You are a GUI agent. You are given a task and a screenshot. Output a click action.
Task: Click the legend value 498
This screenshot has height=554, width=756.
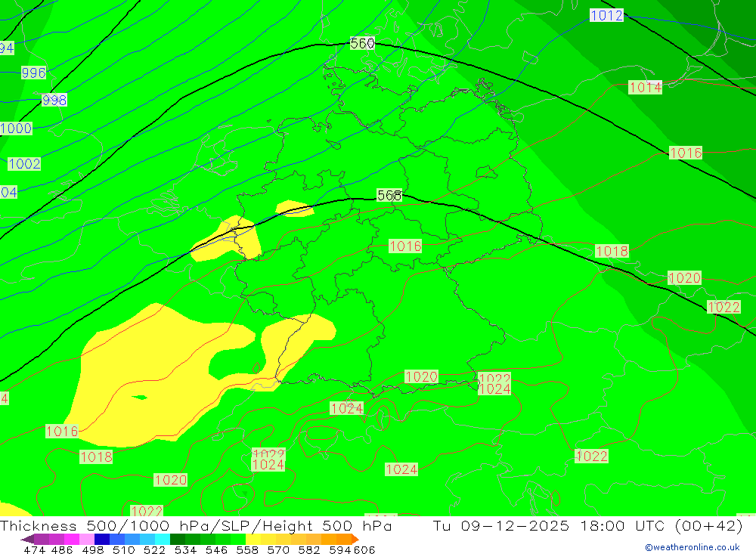click(x=91, y=549)
